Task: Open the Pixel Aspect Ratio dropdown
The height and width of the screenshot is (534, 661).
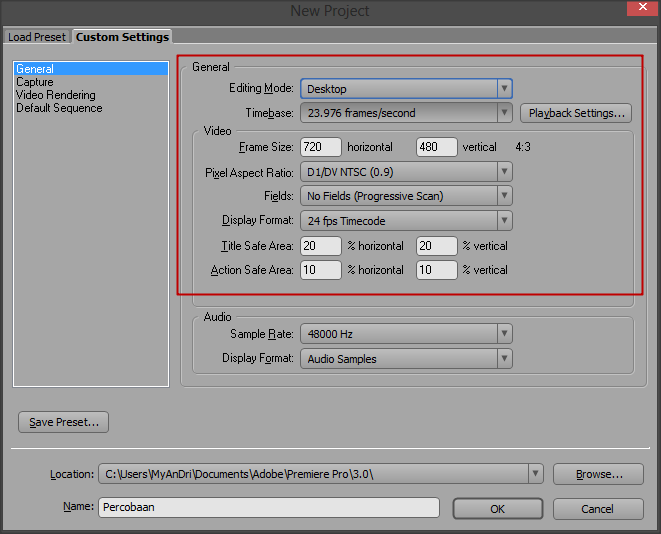Action: 406,172
